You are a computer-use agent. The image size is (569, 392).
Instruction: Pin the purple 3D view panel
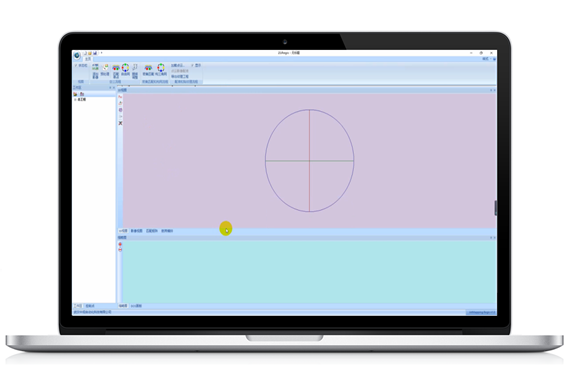coord(491,90)
